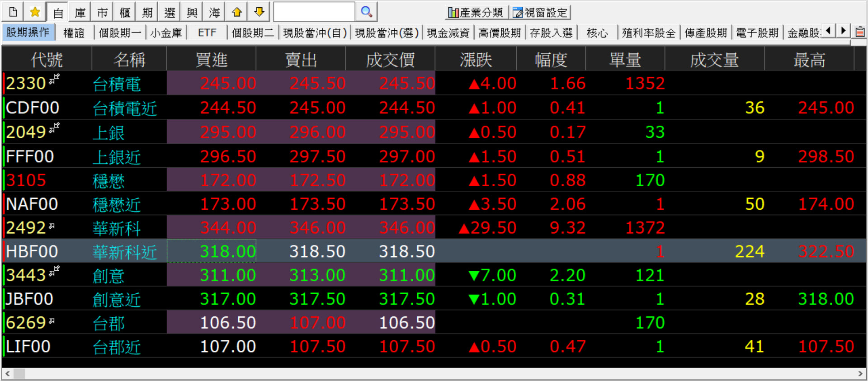Select the 期 toolbar button
Screen dimensions: 868x381
147,12
